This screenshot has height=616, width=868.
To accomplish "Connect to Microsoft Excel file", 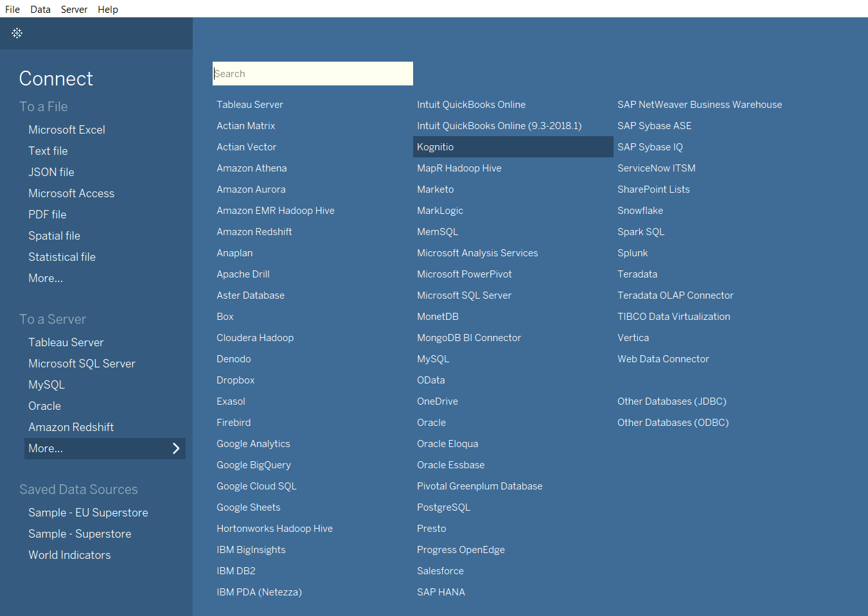I will pyautogui.click(x=67, y=130).
